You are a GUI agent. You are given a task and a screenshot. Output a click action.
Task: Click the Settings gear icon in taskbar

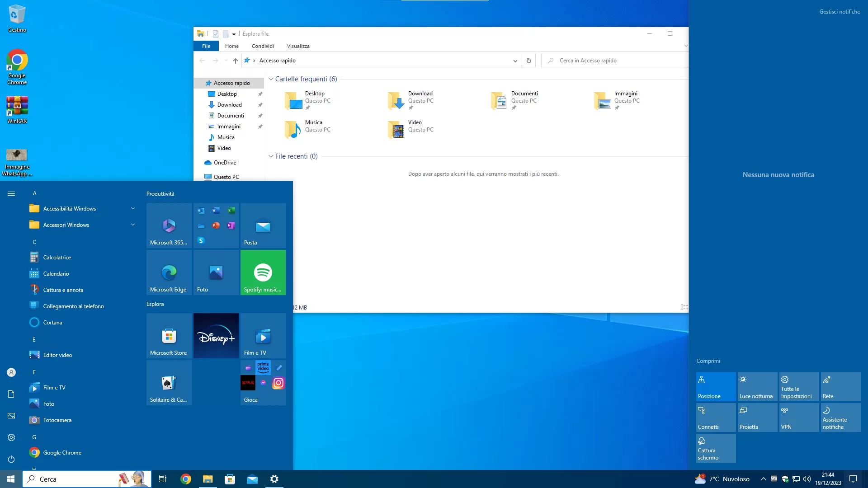click(274, 479)
